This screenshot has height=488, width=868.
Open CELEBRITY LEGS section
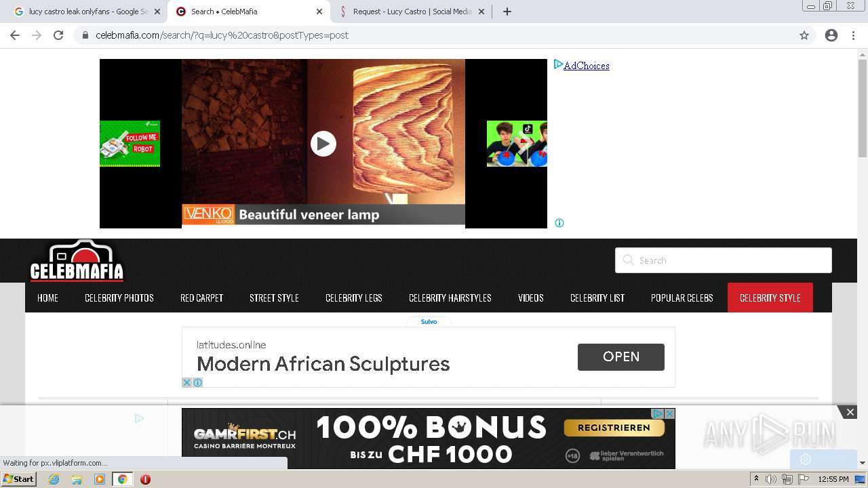point(354,298)
